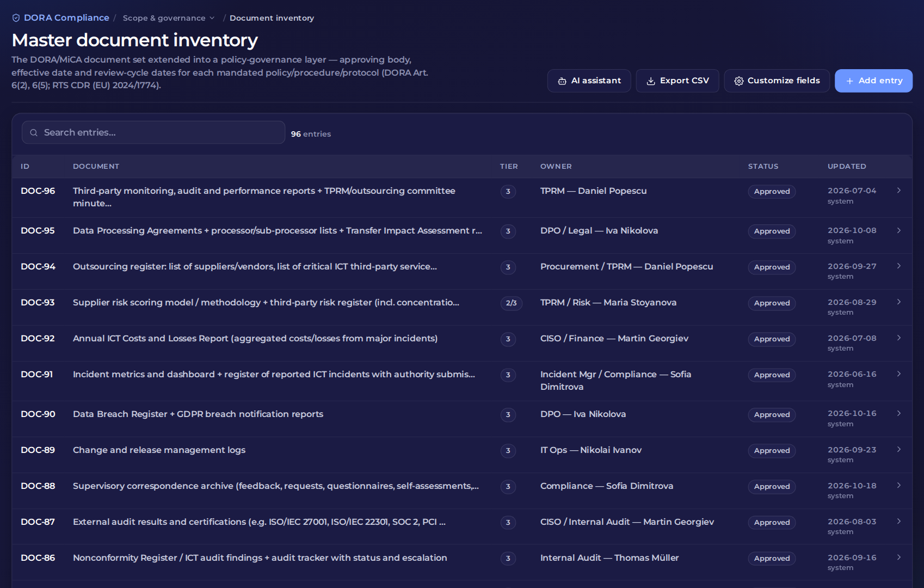Open 'Change and release management logs' title
The height and width of the screenshot is (588, 924).
coord(159,450)
